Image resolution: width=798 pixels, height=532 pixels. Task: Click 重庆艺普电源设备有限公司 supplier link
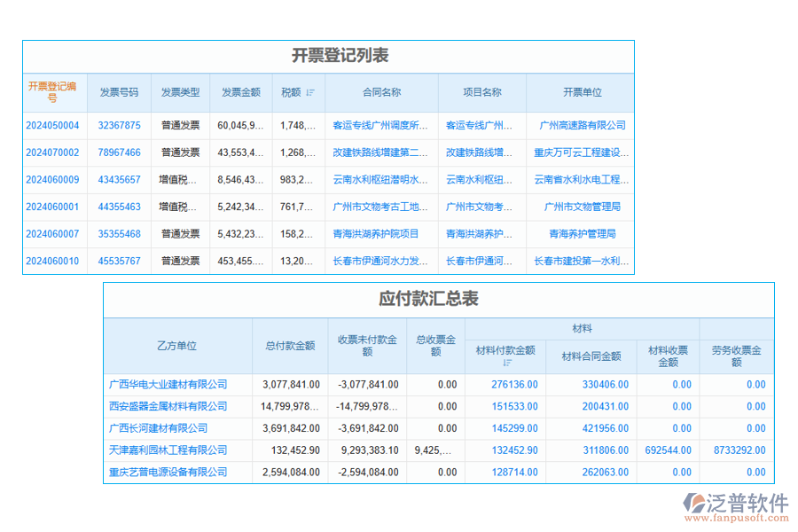[168, 472]
